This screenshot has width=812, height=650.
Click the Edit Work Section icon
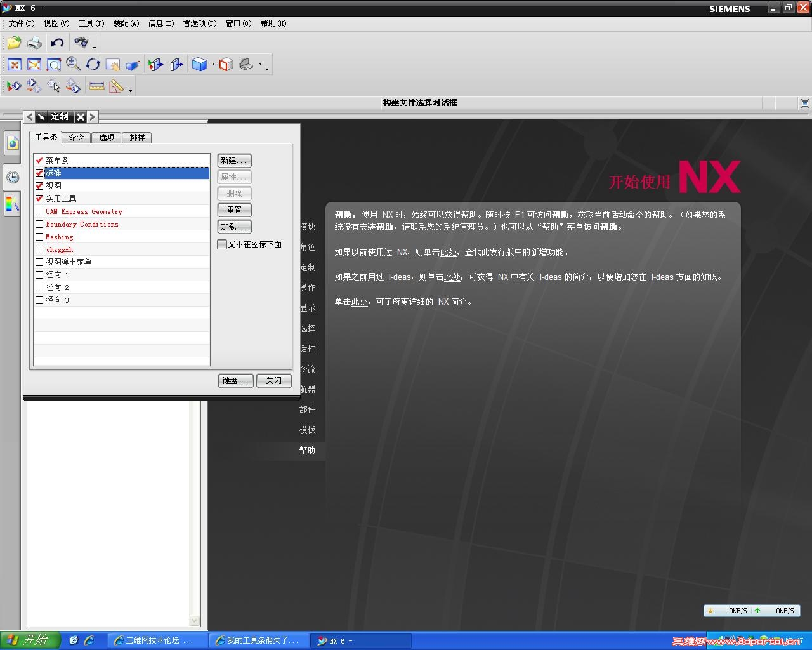[x=155, y=64]
